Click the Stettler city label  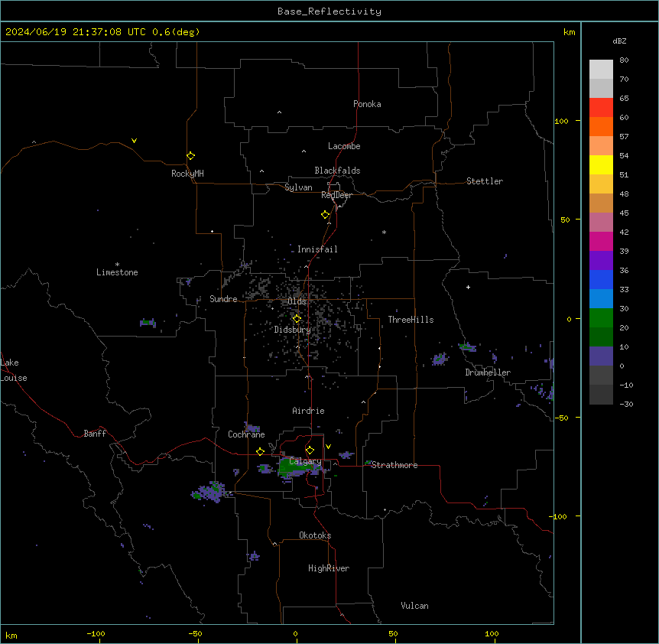[x=485, y=181]
